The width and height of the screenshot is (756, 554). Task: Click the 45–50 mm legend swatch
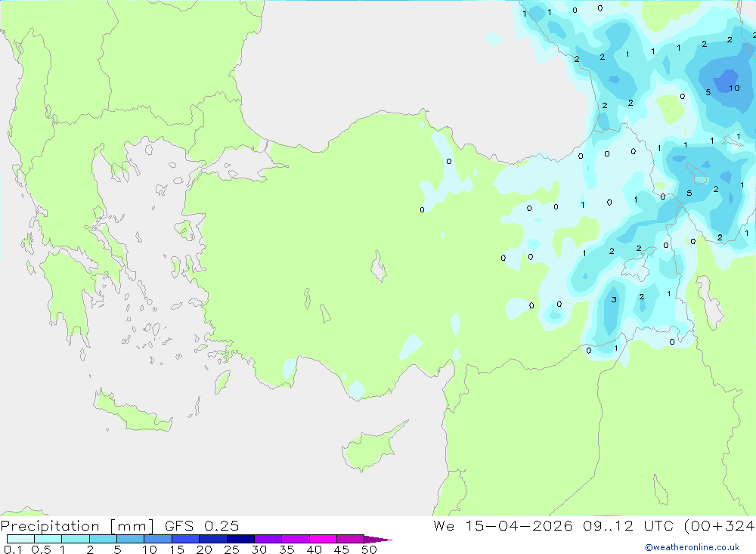pos(351,539)
